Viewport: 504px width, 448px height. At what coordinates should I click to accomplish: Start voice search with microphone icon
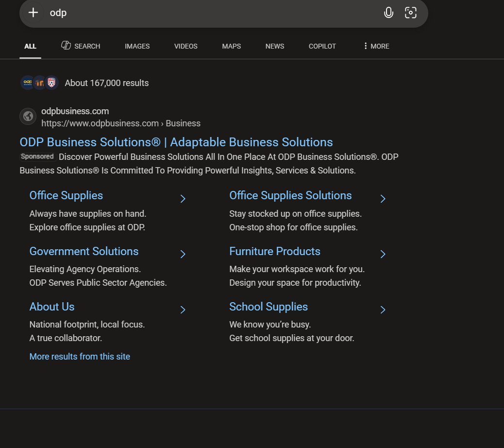click(x=388, y=13)
